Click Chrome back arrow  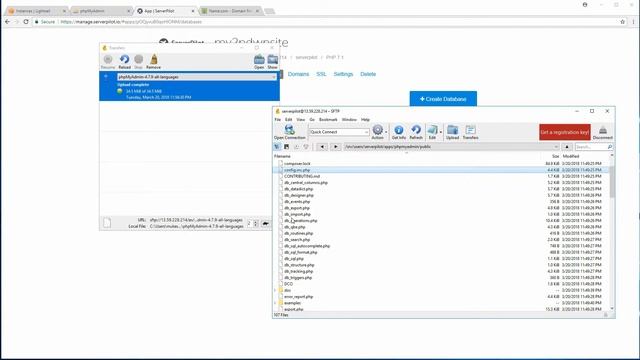point(7,22)
